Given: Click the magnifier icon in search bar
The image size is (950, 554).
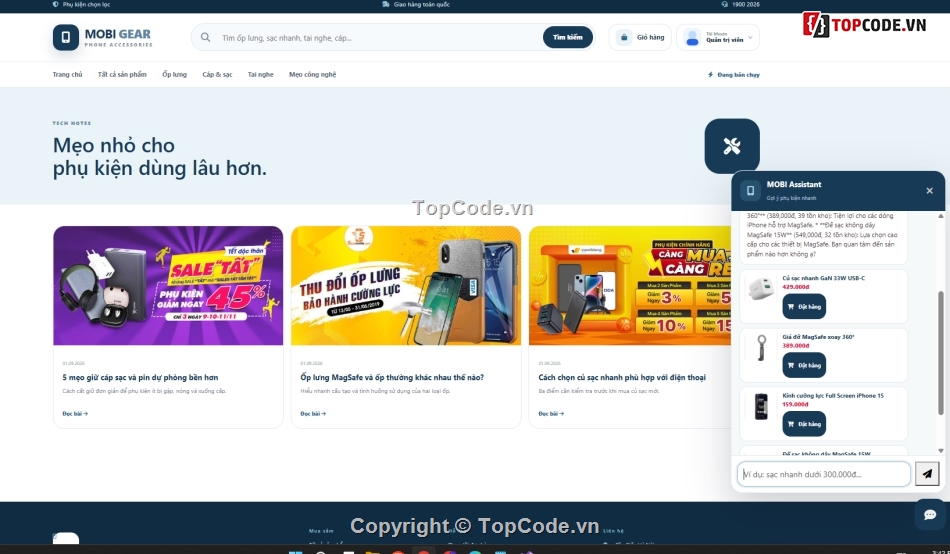Looking at the screenshot, I should click(205, 38).
